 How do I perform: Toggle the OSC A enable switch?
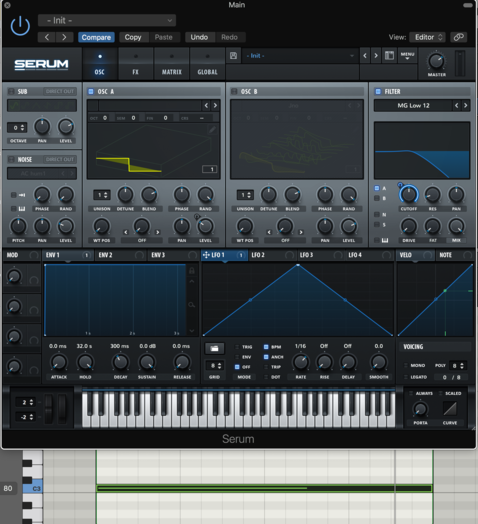pos(91,91)
